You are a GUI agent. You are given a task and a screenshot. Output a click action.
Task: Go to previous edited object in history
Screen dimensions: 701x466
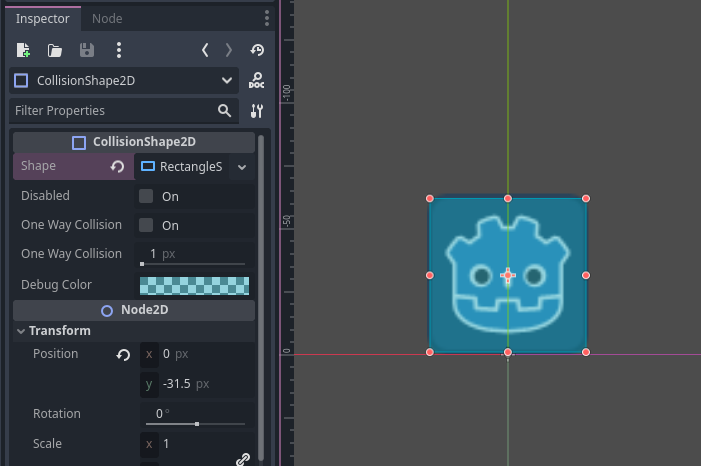pyautogui.click(x=205, y=50)
